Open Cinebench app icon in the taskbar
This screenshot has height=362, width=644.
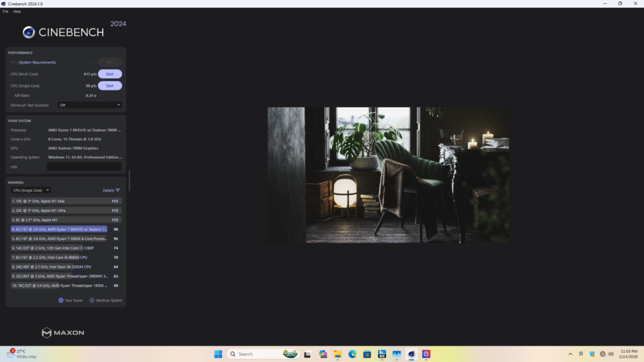click(411, 354)
